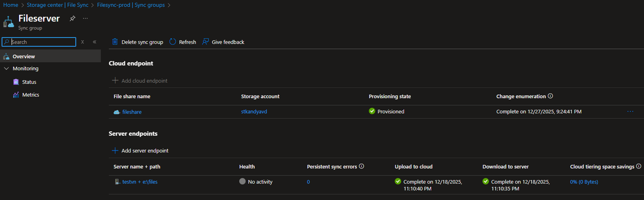Image resolution: width=644 pixels, height=200 pixels.
Task: Open the Status monitoring page
Action: point(29,82)
